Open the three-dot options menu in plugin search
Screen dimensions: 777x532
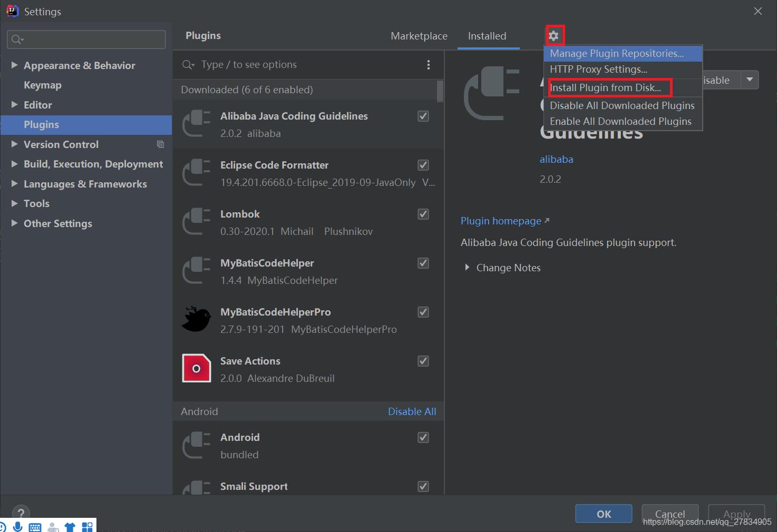[428, 65]
